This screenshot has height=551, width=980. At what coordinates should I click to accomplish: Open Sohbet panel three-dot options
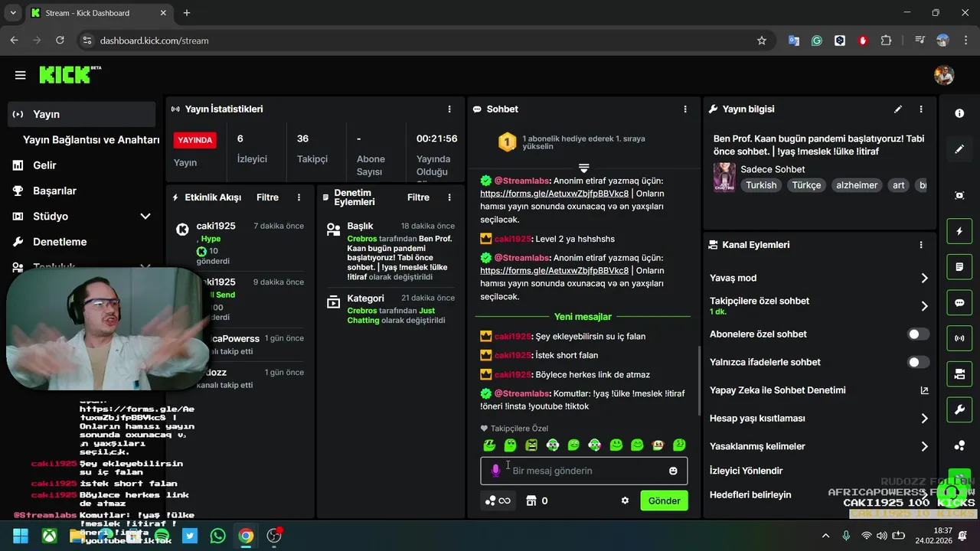pyautogui.click(x=685, y=109)
